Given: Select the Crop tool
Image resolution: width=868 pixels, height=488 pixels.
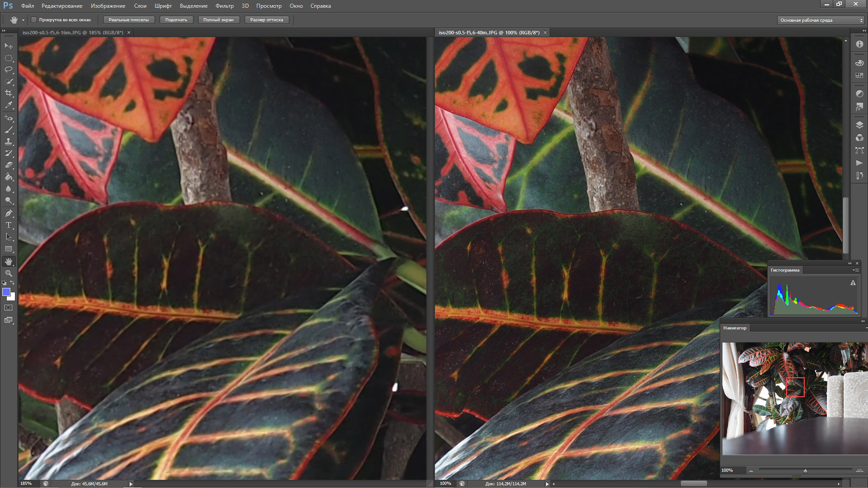Looking at the screenshot, I should [x=9, y=93].
